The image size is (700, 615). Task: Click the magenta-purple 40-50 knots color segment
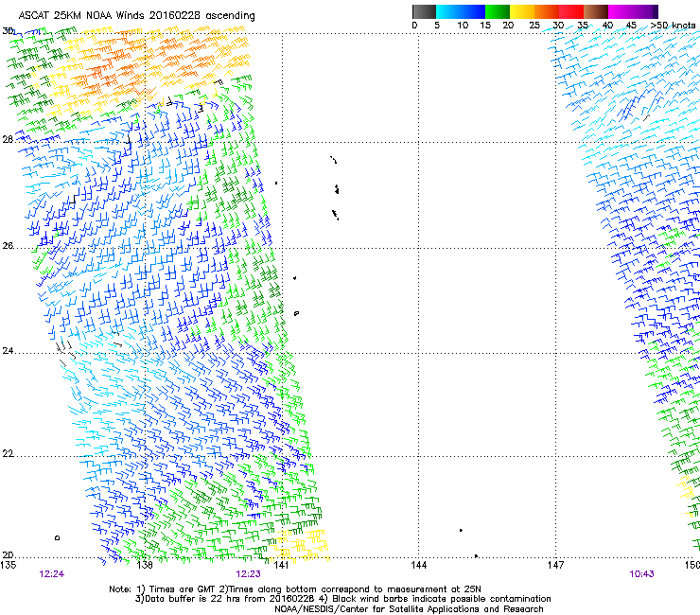[633, 11]
